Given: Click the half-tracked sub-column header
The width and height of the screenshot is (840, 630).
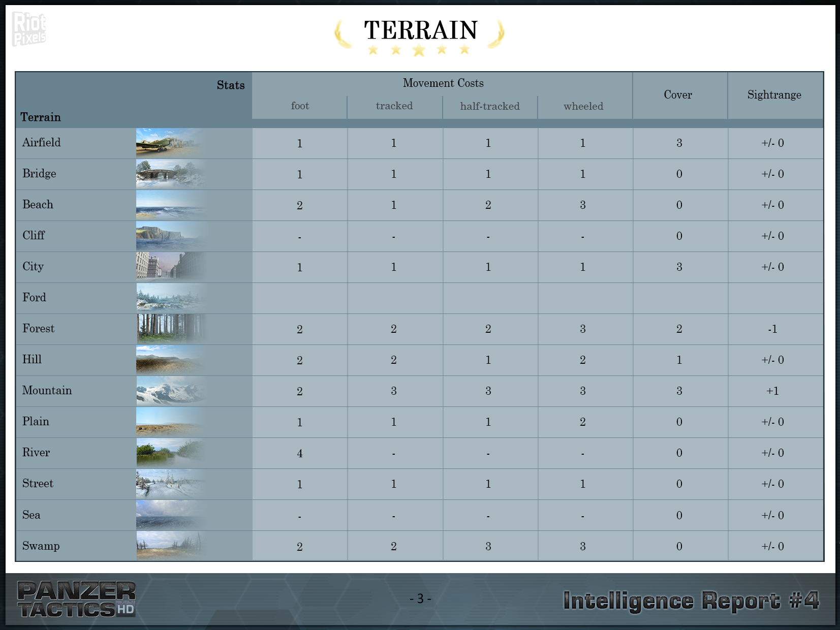Looking at the screenshot, I should pos(490,106).
